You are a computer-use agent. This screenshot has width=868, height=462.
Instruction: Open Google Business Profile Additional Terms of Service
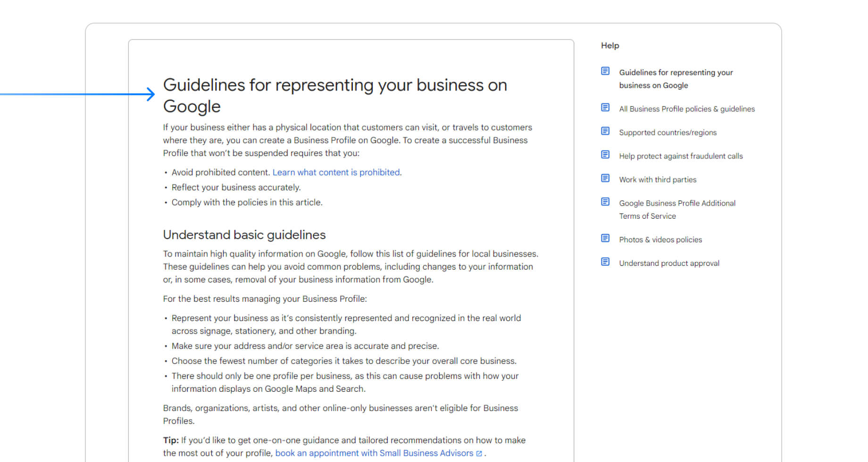pos(677,209)
